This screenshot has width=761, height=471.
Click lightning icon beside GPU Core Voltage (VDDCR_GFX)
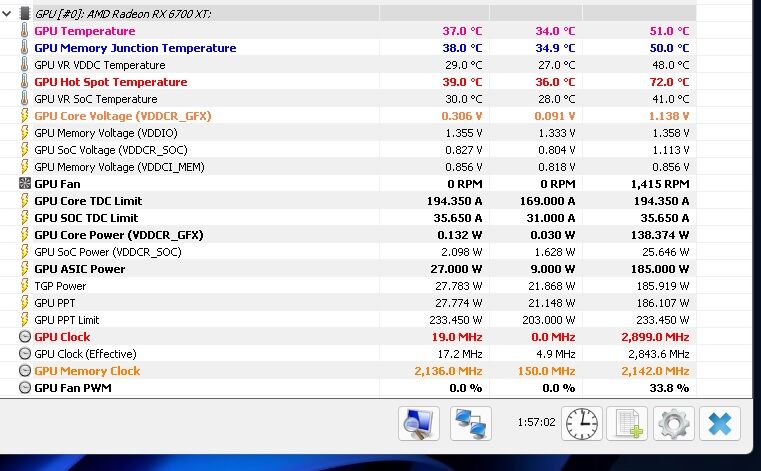(24, 116)
